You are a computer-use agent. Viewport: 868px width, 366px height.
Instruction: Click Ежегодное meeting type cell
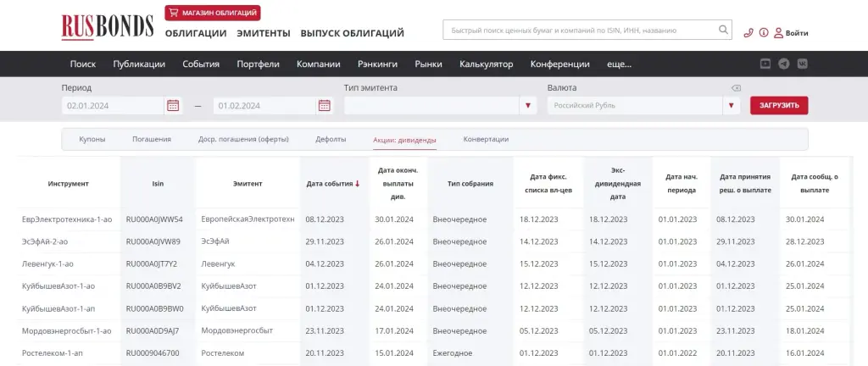coord(453,352)
